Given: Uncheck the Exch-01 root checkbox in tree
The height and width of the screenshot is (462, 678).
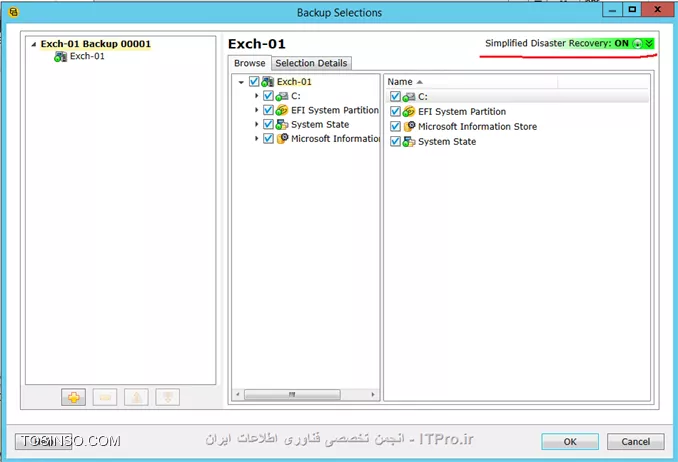Looking at the screenshot, I should point(254,81).
